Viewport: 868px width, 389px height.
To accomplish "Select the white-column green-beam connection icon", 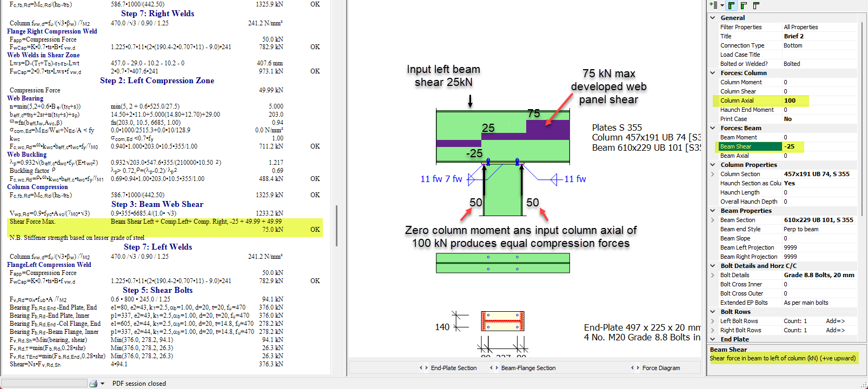I will point(756,5).
